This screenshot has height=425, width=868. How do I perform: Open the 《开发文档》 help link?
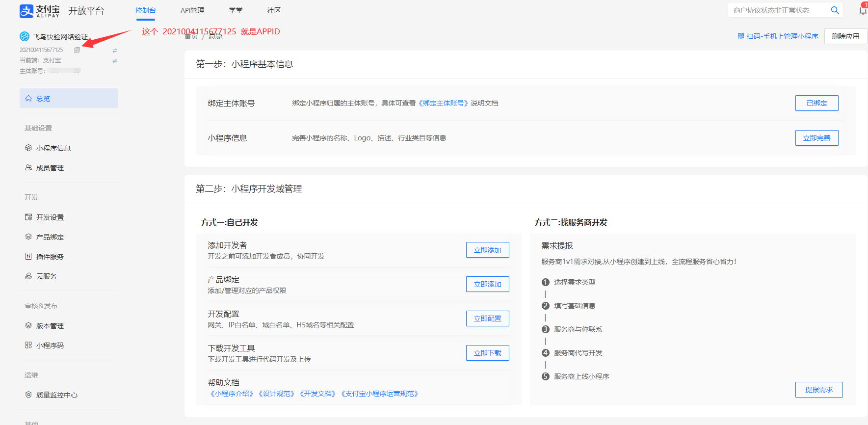[317, 394]
